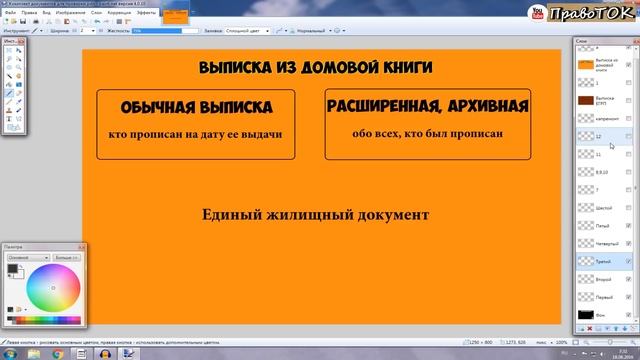The height and width of the screenshot is (360, 640).
Task: Move the layer up with the up arrow
Action: 616,329
